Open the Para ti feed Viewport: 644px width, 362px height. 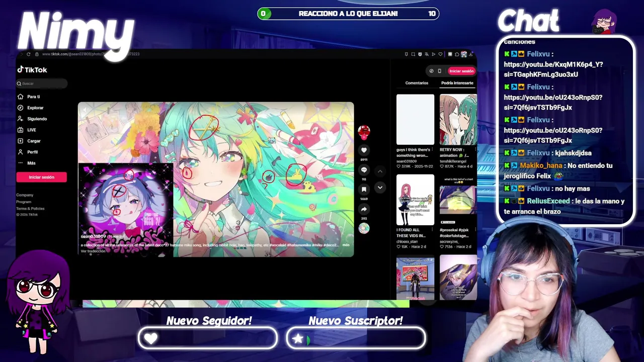coord(33,97)
